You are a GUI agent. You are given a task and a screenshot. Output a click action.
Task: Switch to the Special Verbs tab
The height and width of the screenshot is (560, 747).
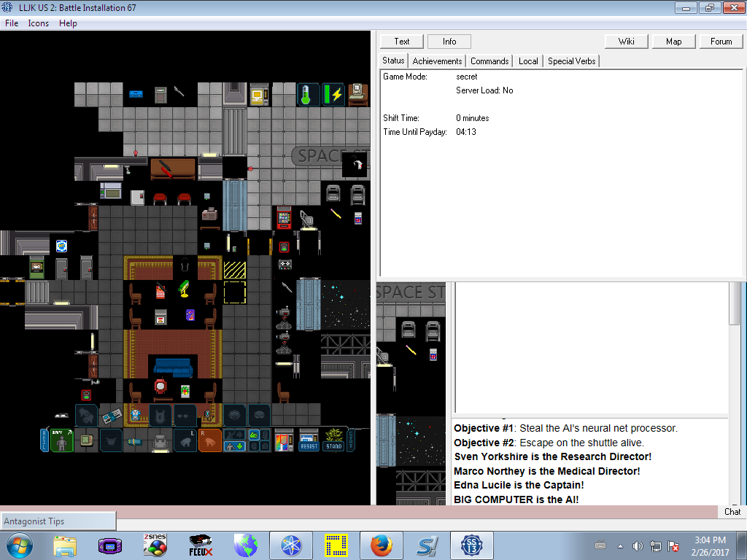tap(570, 61)
